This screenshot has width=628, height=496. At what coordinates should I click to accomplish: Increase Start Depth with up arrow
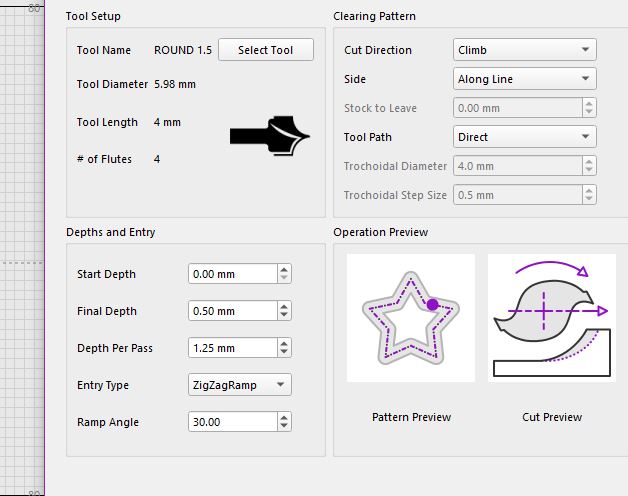(x=285, y=270)
